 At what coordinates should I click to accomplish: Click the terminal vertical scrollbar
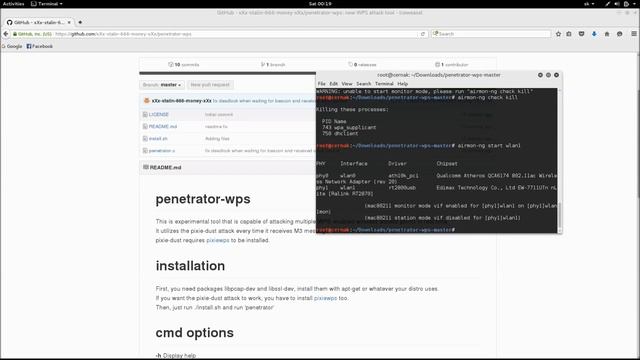[x=560, y=160]
